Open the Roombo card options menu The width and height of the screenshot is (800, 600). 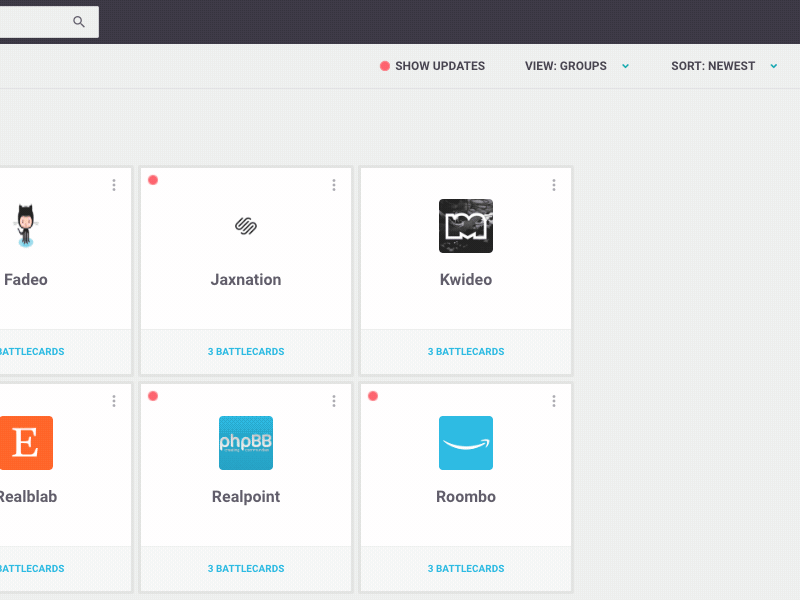click(x=554, y=401)
